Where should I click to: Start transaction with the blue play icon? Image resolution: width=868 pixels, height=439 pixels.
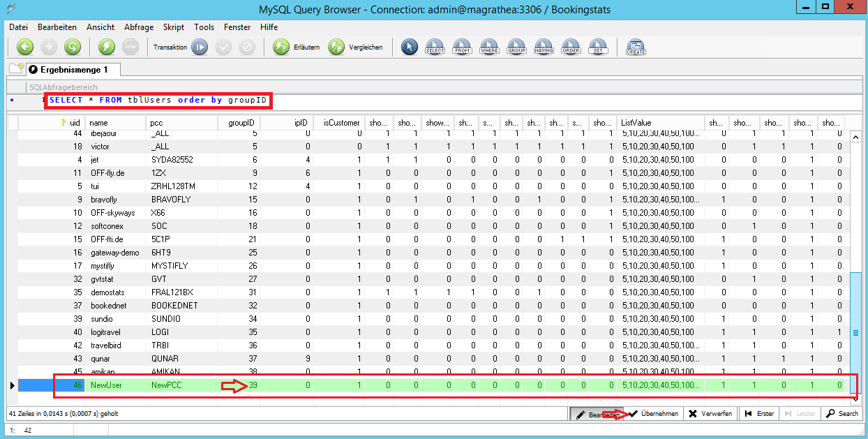pyautogui.click(x=200, y=47)
